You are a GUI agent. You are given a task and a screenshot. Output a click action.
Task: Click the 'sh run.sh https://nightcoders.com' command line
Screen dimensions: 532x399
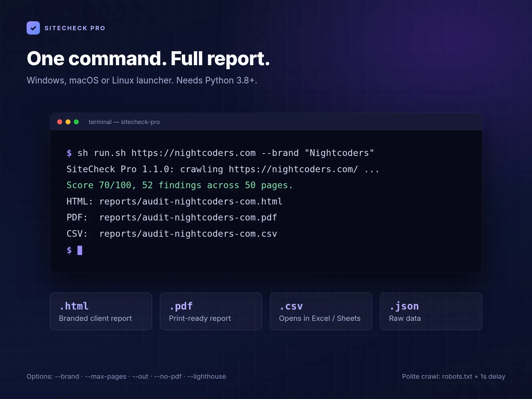point(220,153)
